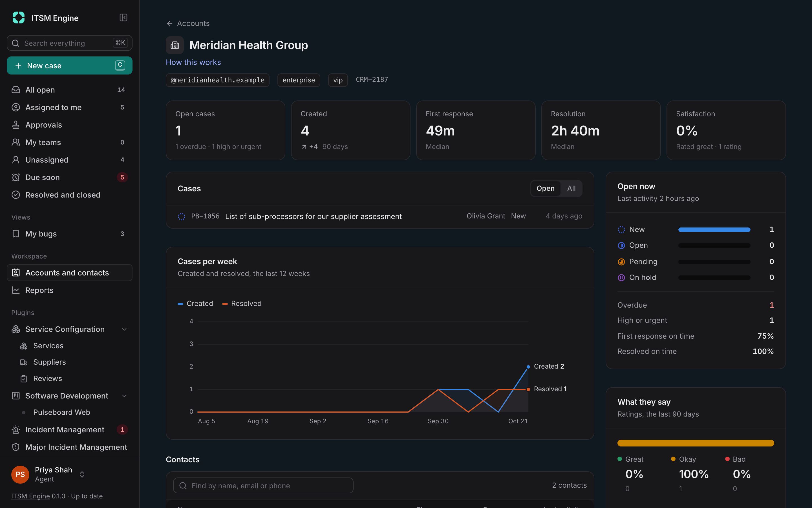Collapse the Service Configuration section chevron
This screenshot has height=508, width=812.
(x=124, y=329)
